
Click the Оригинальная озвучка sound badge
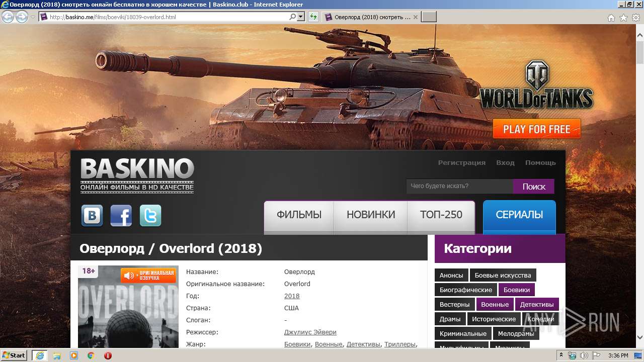pyautogui.click(x=148, y=276)
